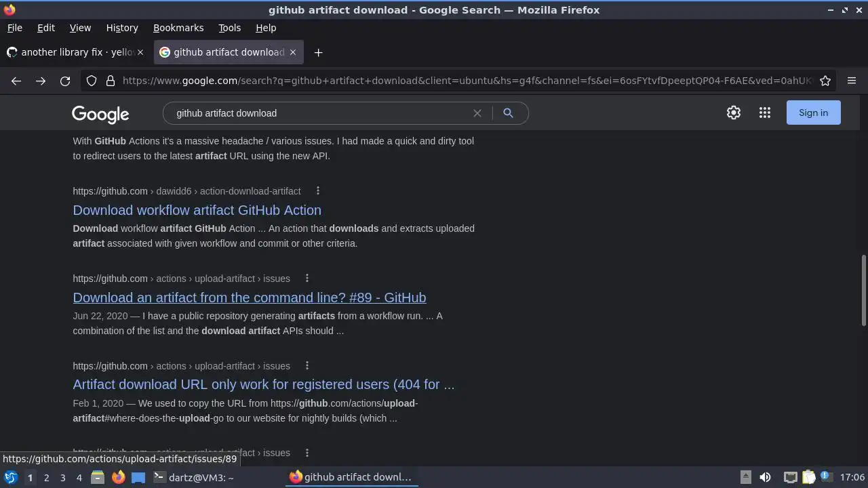Open Google quick settings gear
This screenshot has height=488, width=868.
(734, 113)
